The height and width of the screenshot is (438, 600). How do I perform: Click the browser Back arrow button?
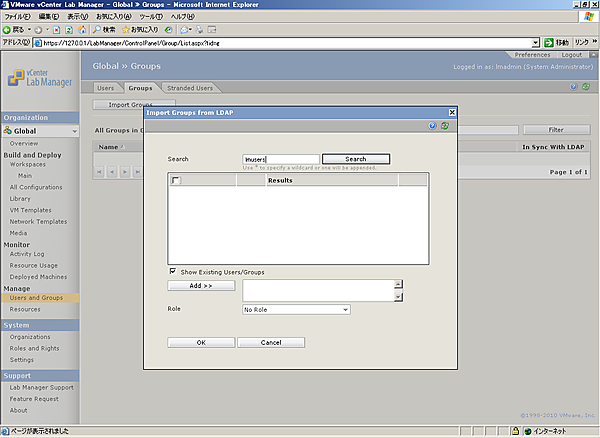tap(9, 30)
